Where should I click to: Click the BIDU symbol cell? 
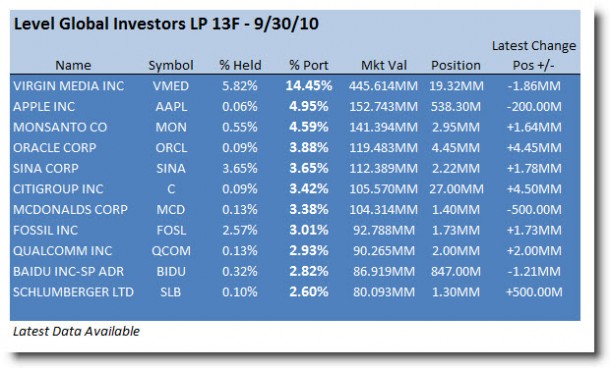tap(171, 271)
